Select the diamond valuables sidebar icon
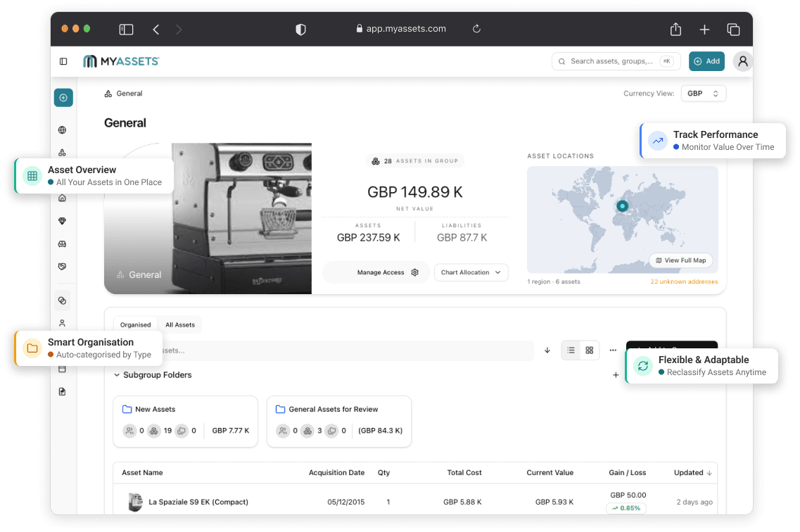800x532 pixels. coord(62,221)
